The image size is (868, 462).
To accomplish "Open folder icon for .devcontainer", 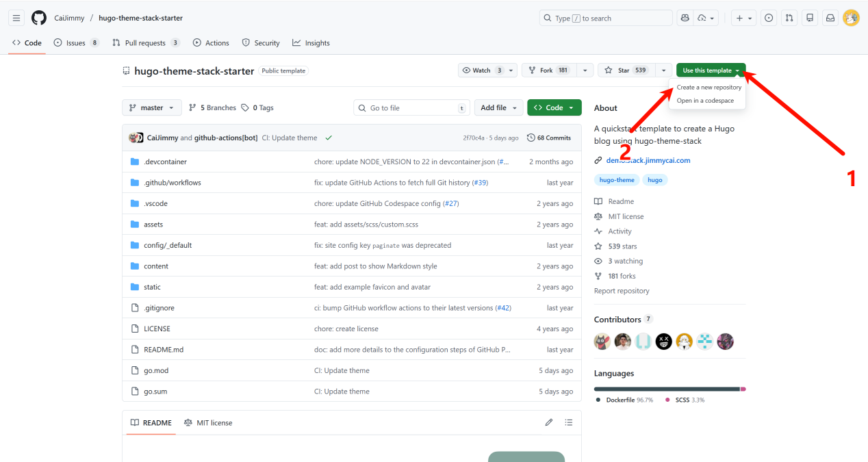I will 135,162.
